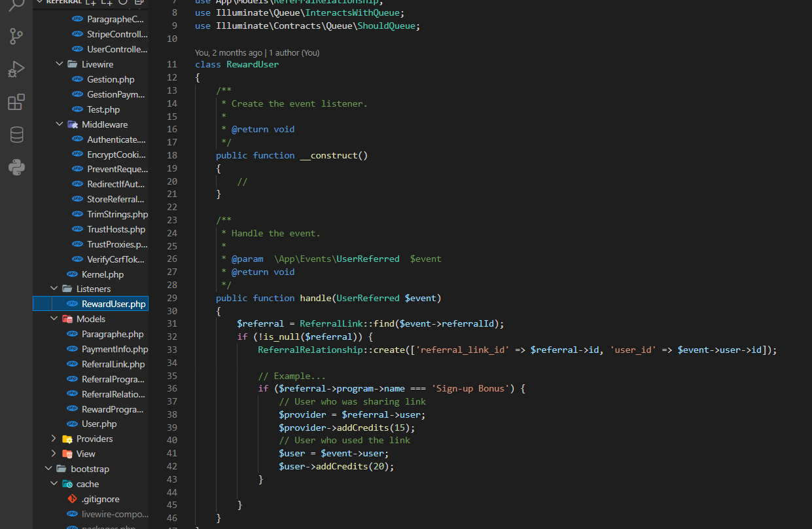Click the PHP icon of Paragraphe.php
This screenshot has height=529, width=812.
pos(72,334)
